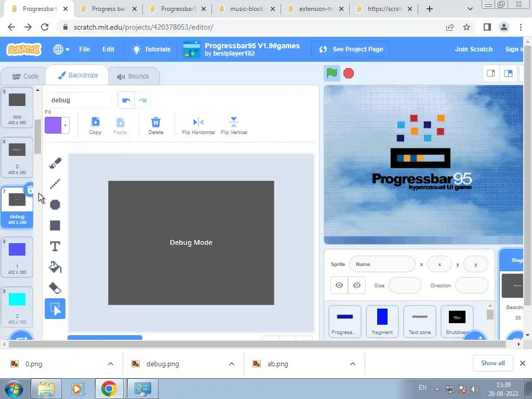532x399 pixels.
Task: Click Show all downloads
Action: 493,363
